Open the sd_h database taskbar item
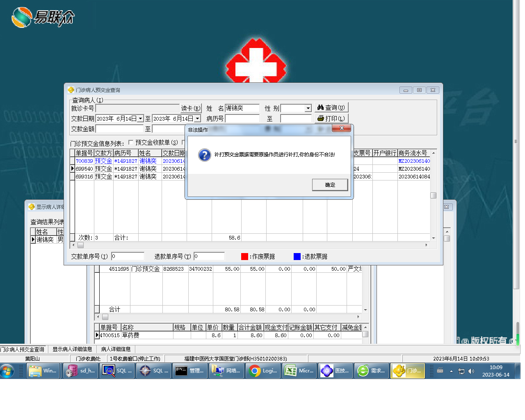The height and width of the screenshot is (420, 525). pyautogui.click(x=80, y=371)
